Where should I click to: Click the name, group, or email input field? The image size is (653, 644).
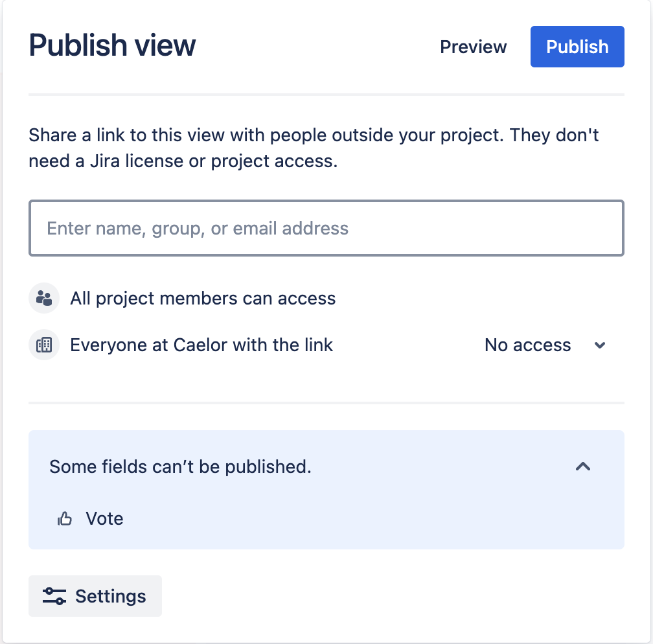326,228
